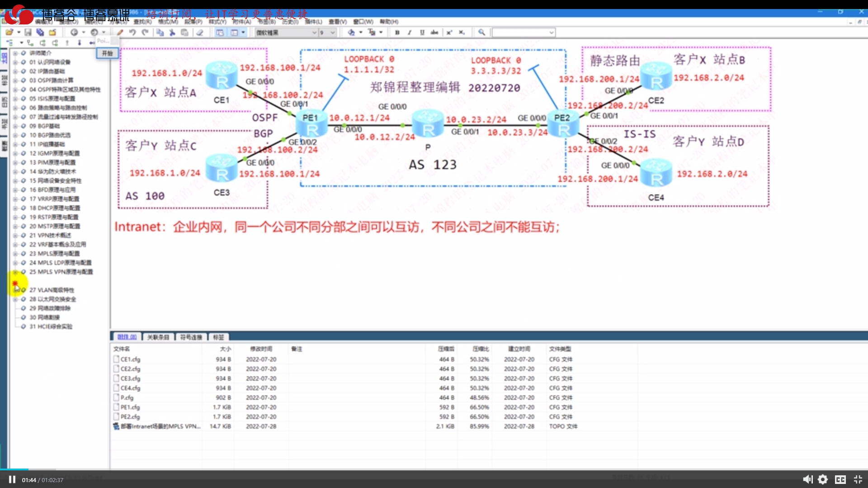
Task: Select the Intranet MPLS VPN topo file
Action: [157, 426]
